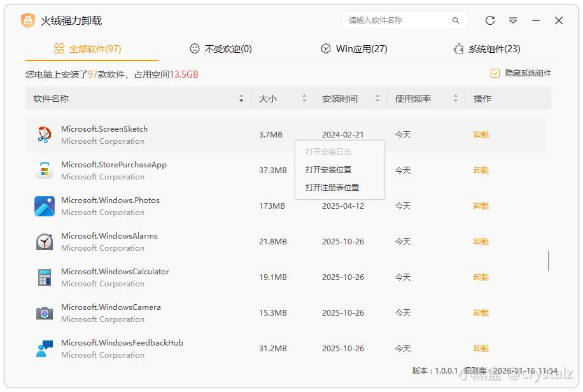Viewport: 583px width, 392px height.
Task: Focus the 请输入软件名称 search field
Action: [404, 20]
